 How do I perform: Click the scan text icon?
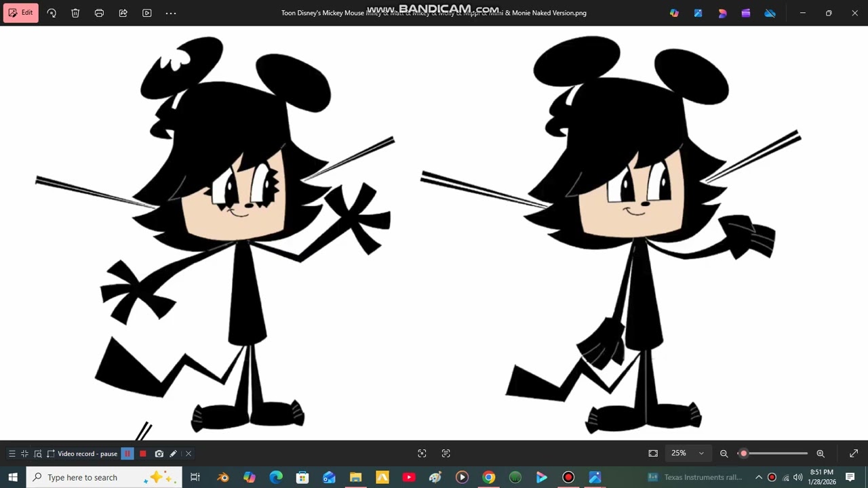click(446, 453)
